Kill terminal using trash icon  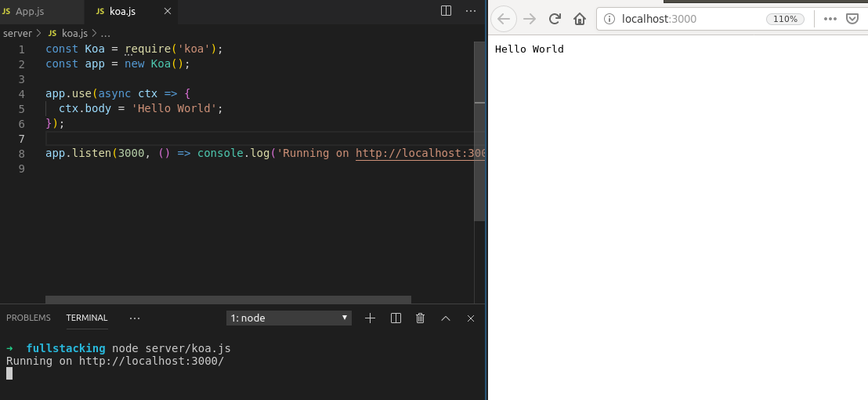(421, 318)
